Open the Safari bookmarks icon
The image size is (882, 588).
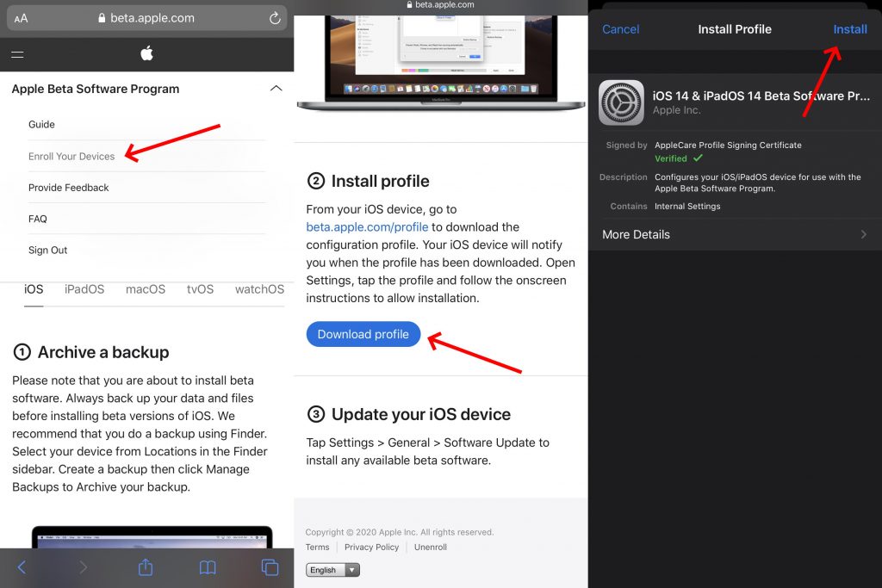[x=208, y=567]
